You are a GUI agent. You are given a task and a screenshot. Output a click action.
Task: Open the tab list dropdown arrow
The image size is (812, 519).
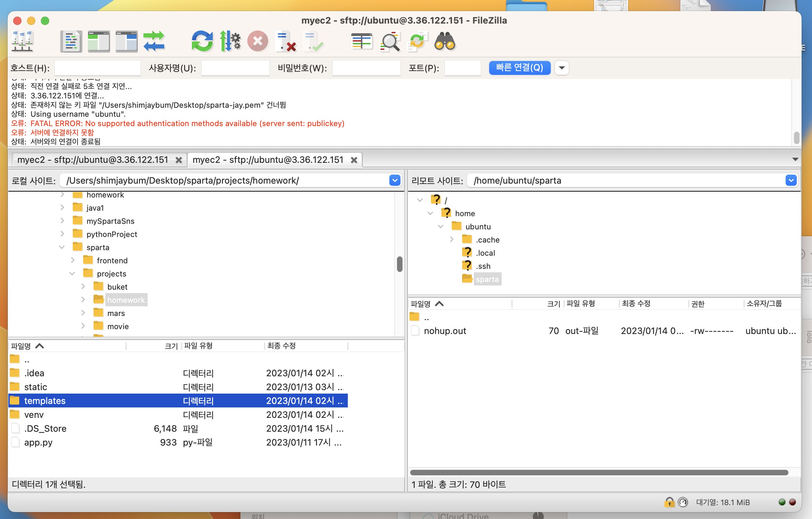point(795,159)
